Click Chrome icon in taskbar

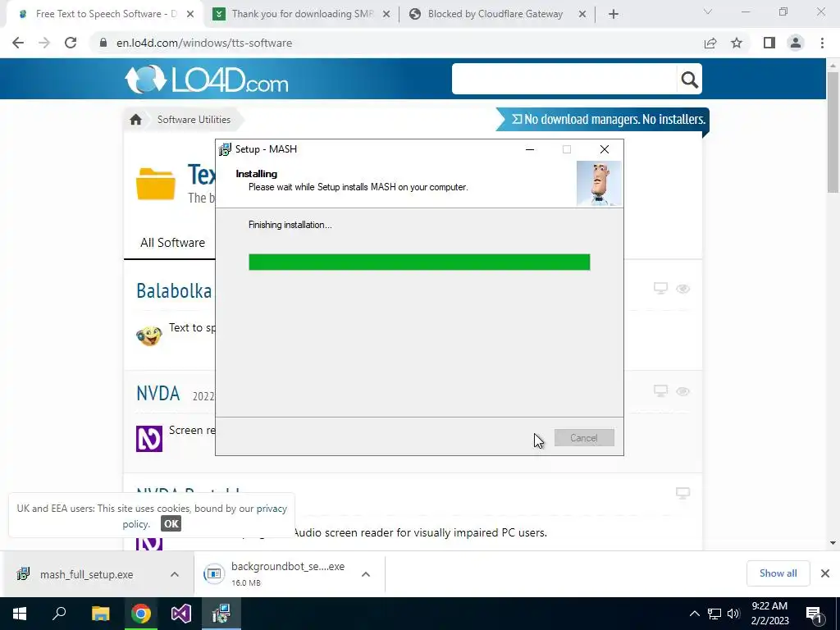click(x=141, y=614)
